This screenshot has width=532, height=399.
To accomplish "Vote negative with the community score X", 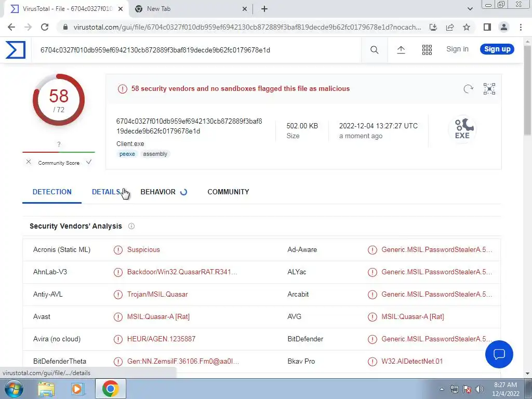I will (x=29, y=162).
